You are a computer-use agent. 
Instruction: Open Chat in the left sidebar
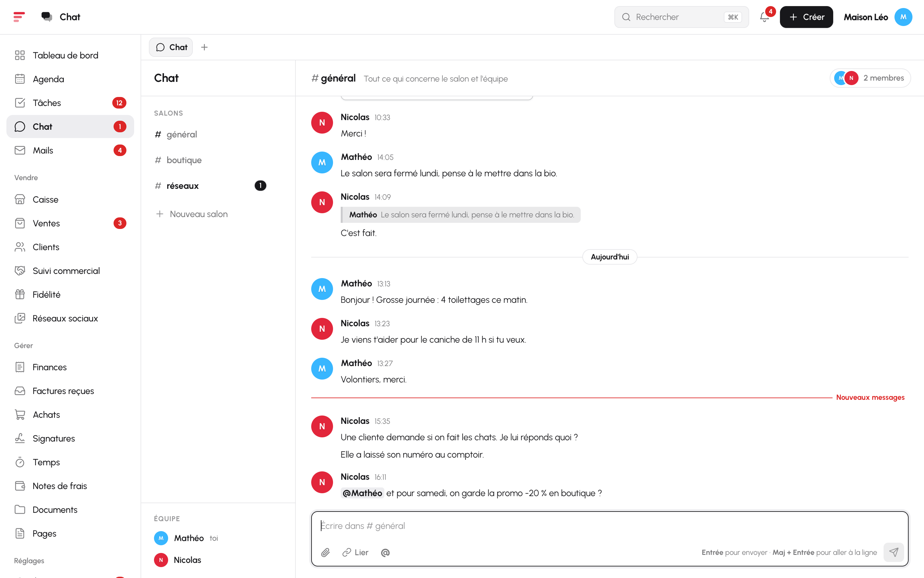click(70, 127)
